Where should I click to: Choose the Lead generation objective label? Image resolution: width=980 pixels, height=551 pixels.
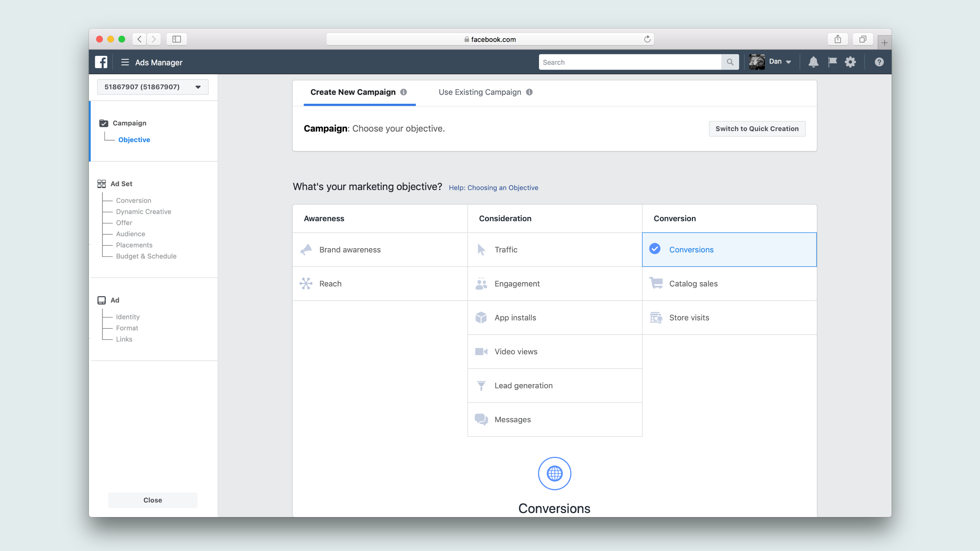pyautogui.click(x=523, y=386)
